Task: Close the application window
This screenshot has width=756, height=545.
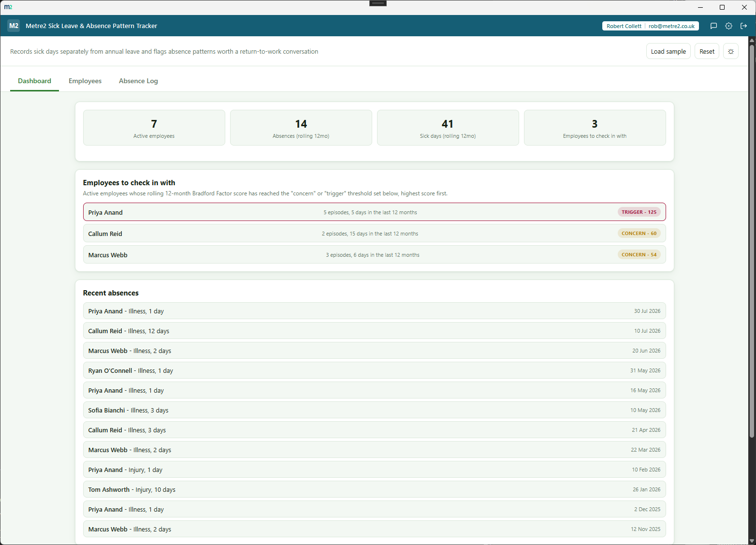Action: tap(744, 7)
